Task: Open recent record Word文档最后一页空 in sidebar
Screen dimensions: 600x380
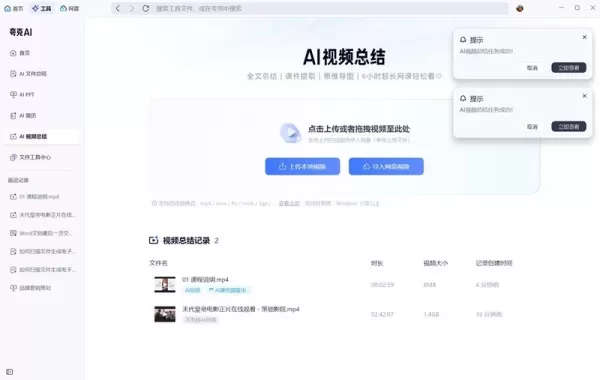Action: [x=41, y=233]
